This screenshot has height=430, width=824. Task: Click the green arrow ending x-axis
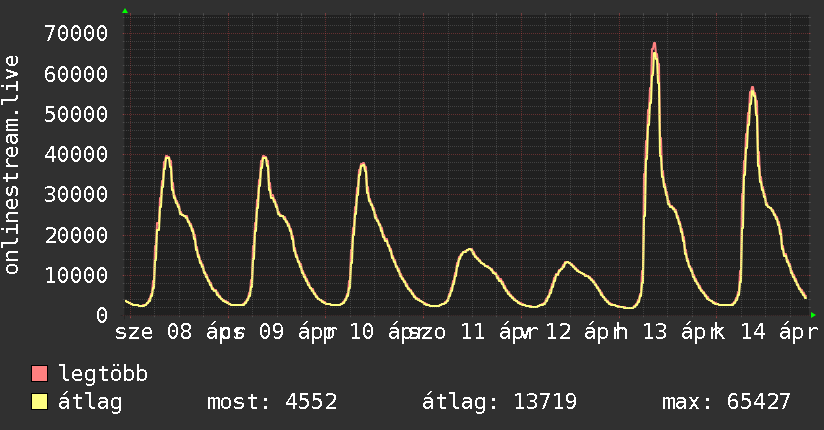813,315
